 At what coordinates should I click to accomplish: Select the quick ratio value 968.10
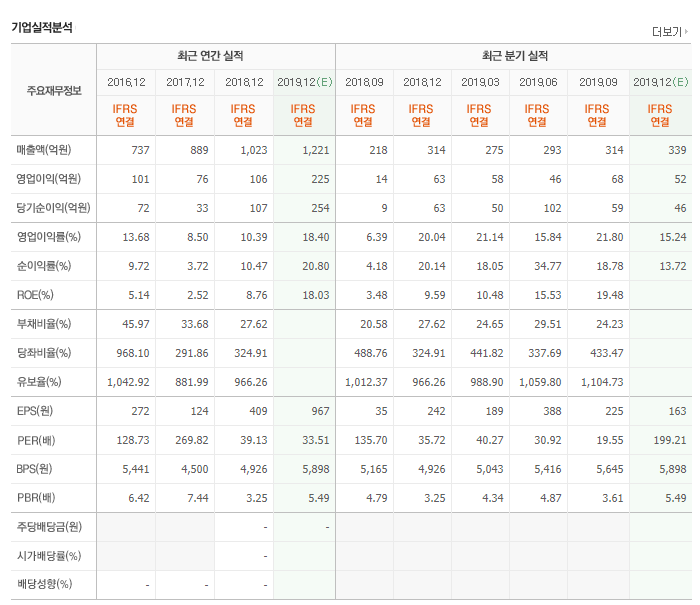pyautogui.click(x=133, y=353)
